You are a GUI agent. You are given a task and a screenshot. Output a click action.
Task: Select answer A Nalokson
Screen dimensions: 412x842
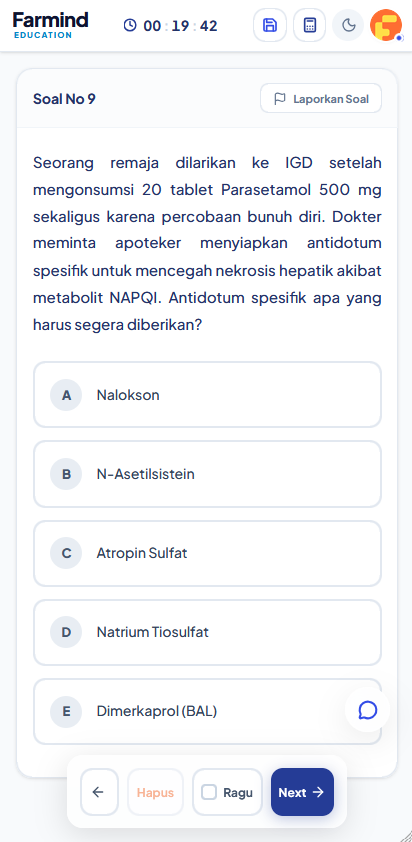click(207, 395)
